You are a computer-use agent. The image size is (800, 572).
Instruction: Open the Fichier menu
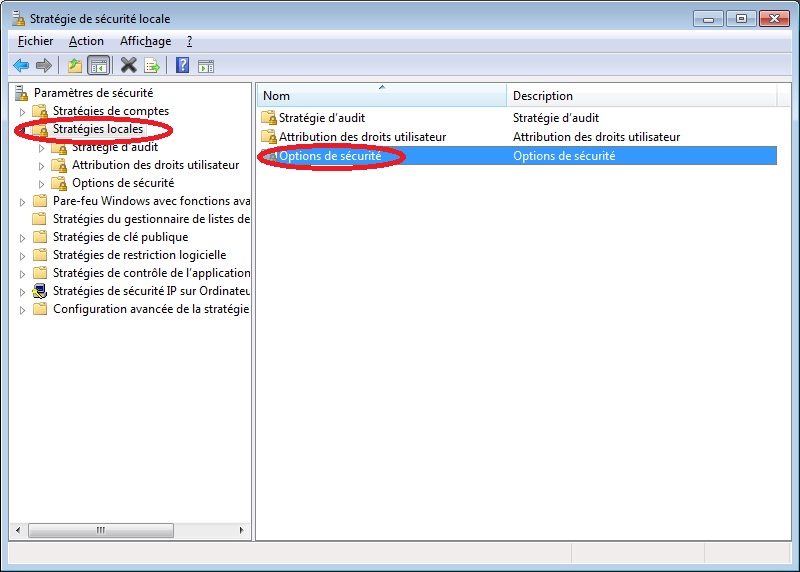click(x=35, y=41)
